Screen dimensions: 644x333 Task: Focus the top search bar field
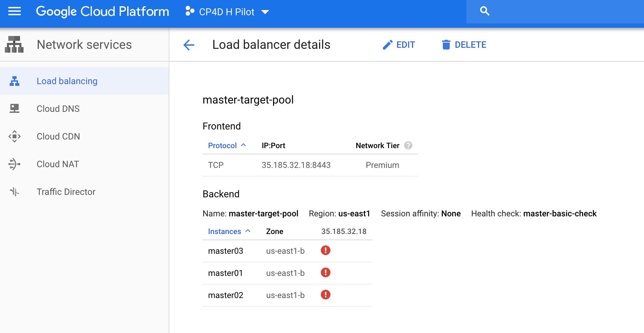pos(555,11)
